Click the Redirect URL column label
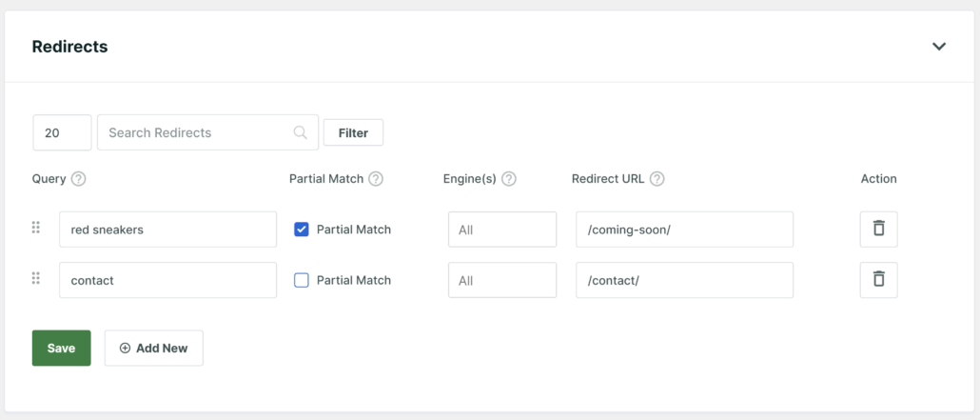Image resolution: width=980 pixels, height=420 pixels. tap(608, 179)
